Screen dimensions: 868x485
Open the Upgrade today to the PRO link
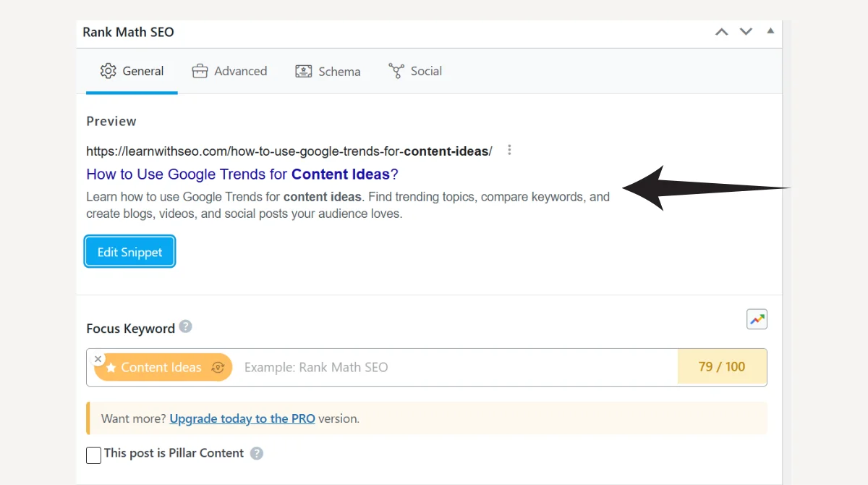tap(242, 418)
